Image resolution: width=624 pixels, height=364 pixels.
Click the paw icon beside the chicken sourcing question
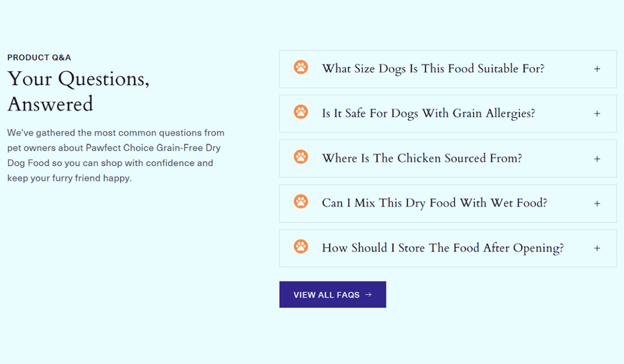[301, 157]
